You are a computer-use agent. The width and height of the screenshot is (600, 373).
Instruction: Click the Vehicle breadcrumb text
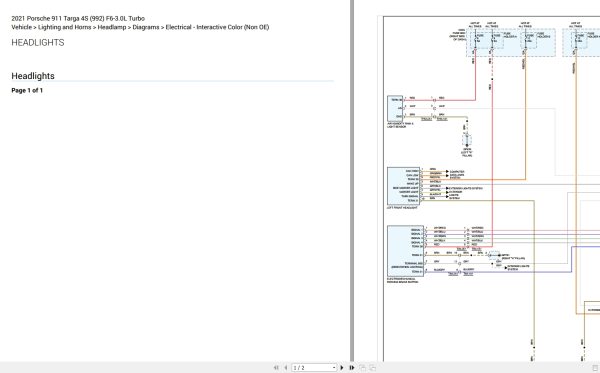(21, 27)
